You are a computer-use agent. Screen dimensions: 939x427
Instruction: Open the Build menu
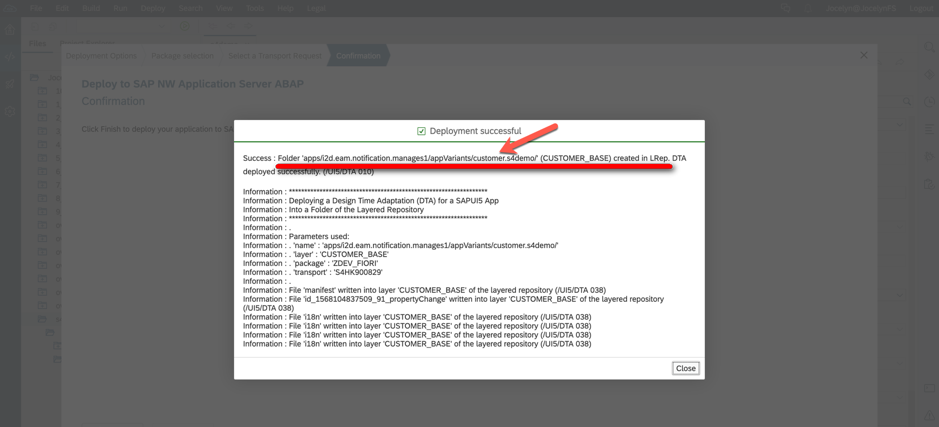click(x=92, y=8)
